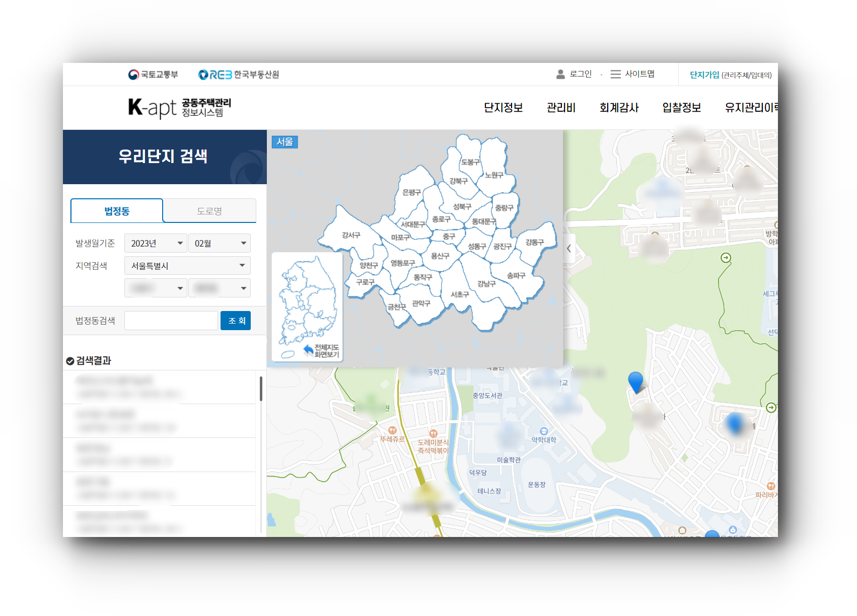Screen dimensions: 857x616
Task: Click the 미술학관 label on the map
Action: click(x=509, y=460)
